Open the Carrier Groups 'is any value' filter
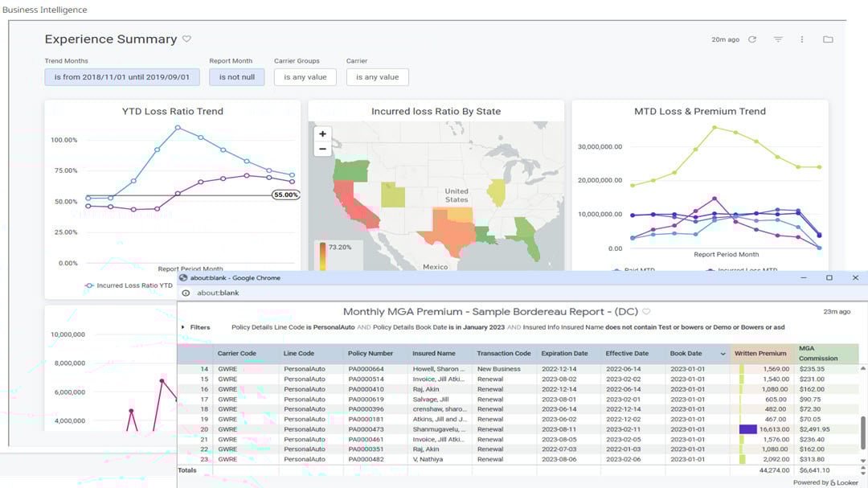Image resolution: width=868 pixels, height=488 pixels. click(306, 77)
